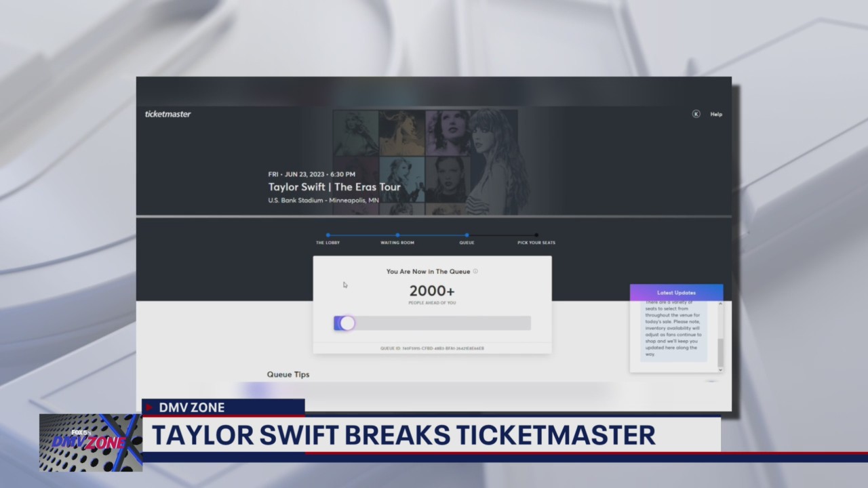Click the info icon beside the queue heading
This screenshot has height=488, width=868.
pos(475,271)
